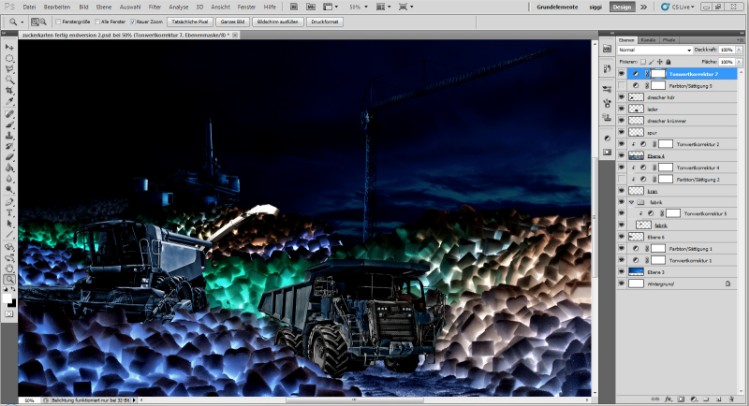Pick the Crop tool
Viewport: 749px width, 406px height.
(9, 91)
